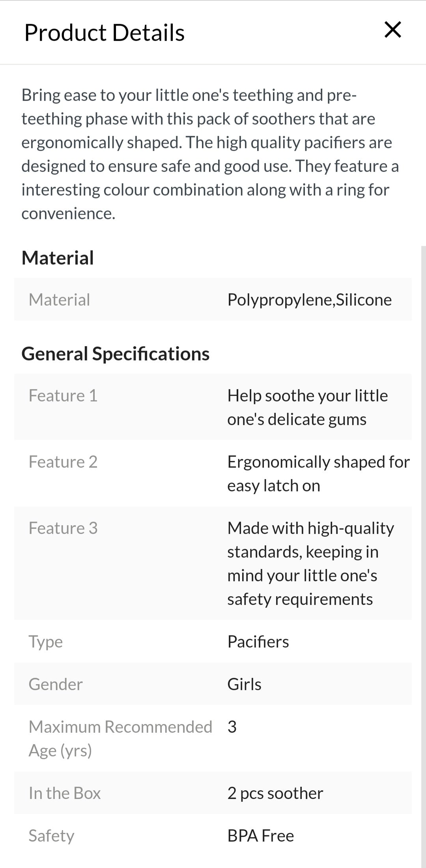The height and width of the screenshot is (868, 426).
Task: Select the General Specifications heading
Action: tap(115, 354)
